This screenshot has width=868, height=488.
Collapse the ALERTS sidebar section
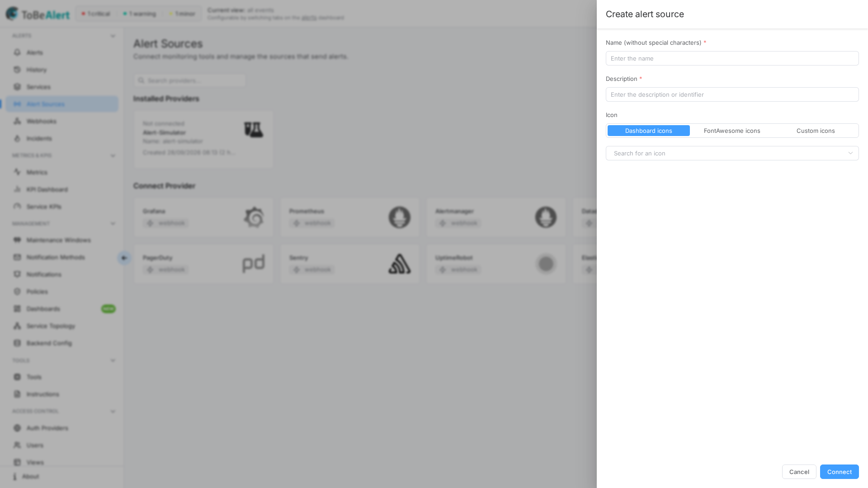click(x=113, y=36)
